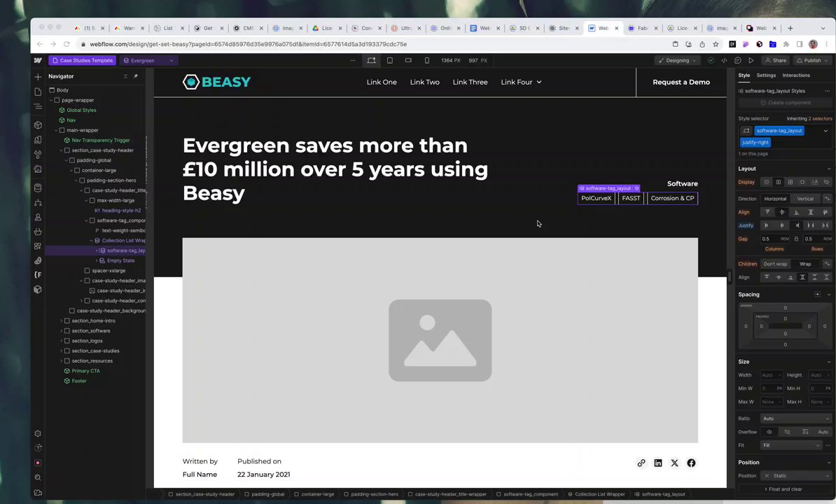Viewport: 836px width, 504px height.
Task: Open the Evergreen collection item dropdown
Action: pyautogui.click(x=148, y=61)
